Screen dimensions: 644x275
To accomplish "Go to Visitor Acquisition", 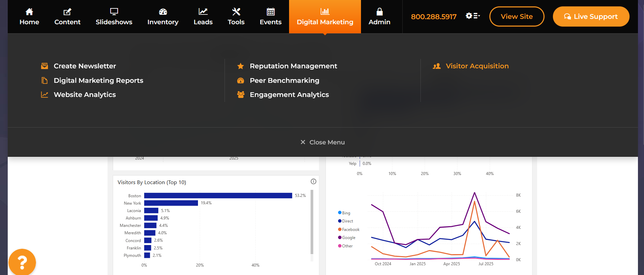I will [477, 66].
